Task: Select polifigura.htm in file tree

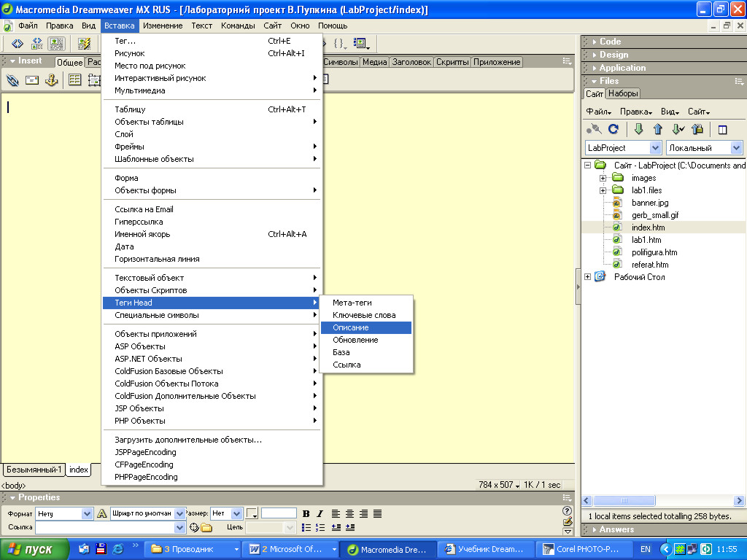Action: coord(654,252)
